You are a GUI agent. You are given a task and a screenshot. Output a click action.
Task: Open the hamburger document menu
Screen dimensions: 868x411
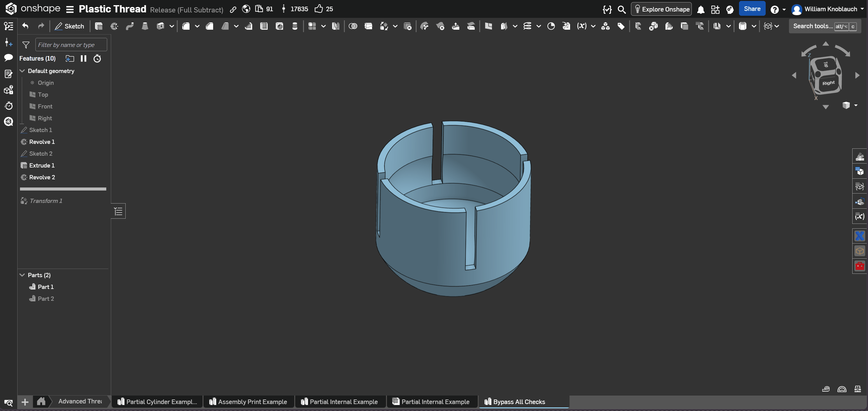coord(70,9)
